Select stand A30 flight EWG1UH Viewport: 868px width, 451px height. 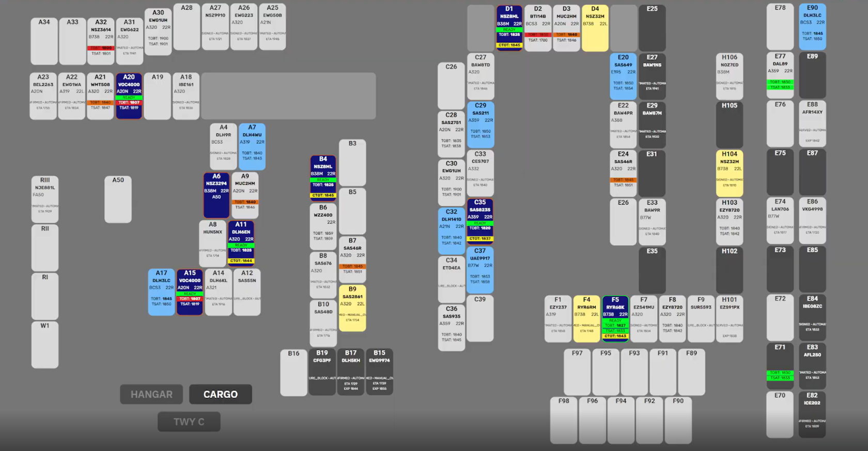pyautogui.click(x=158, y=32)
